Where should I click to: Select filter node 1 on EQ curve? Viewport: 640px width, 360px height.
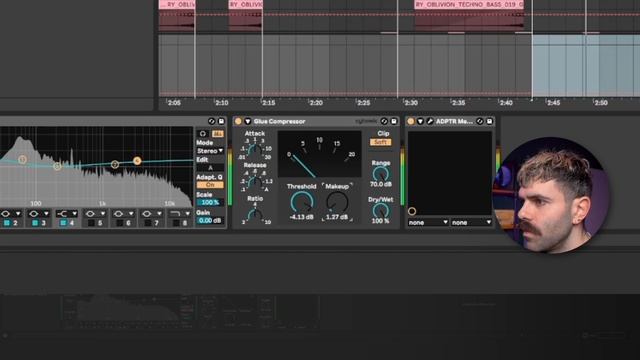pos(22,159)
